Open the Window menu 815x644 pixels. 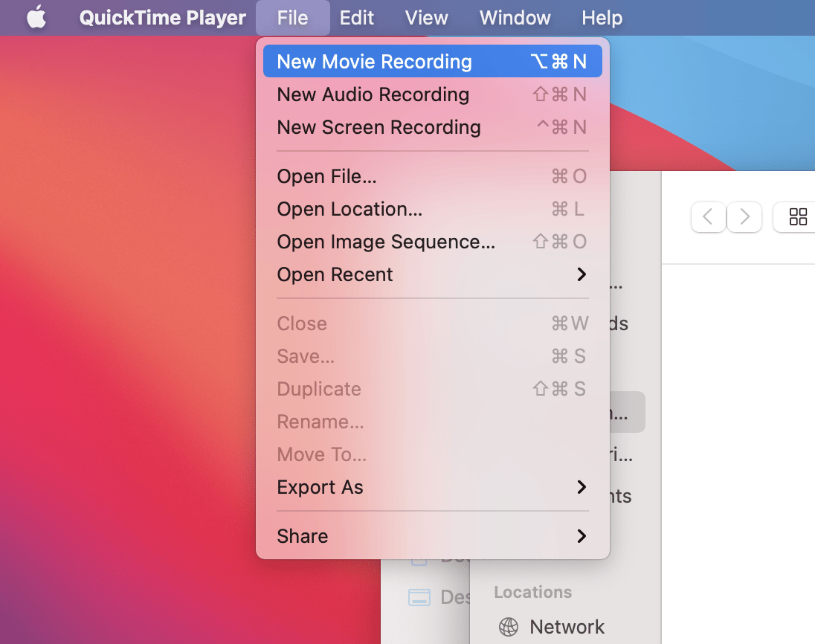(515, 18)
